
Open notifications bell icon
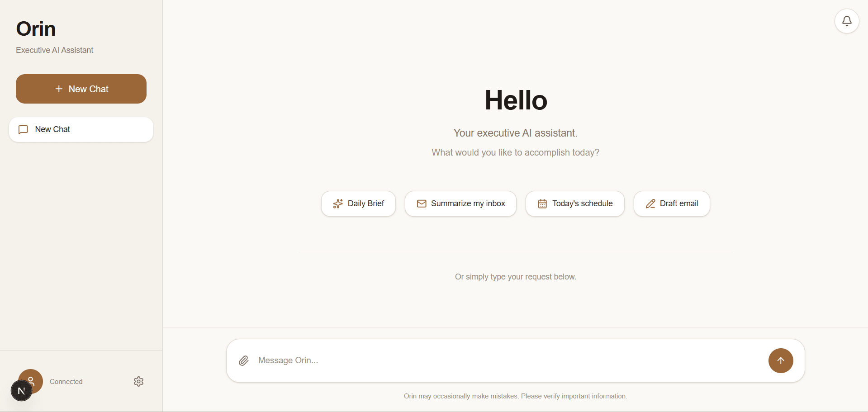(x=847, y=21)
